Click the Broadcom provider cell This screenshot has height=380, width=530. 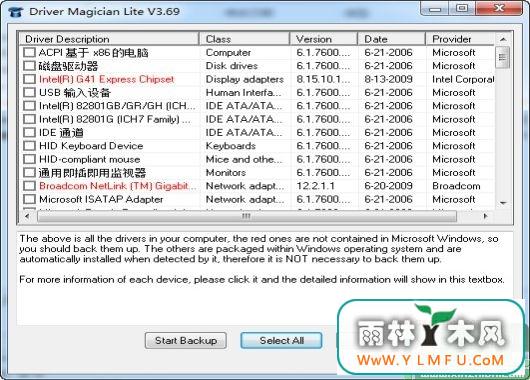[x=456, y=186]
